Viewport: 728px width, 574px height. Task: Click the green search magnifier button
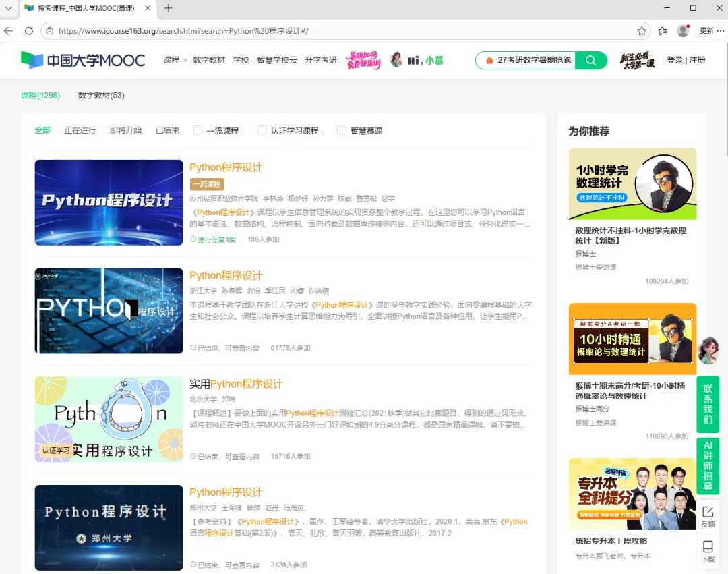pyautogui.click(x=590, y=61)
